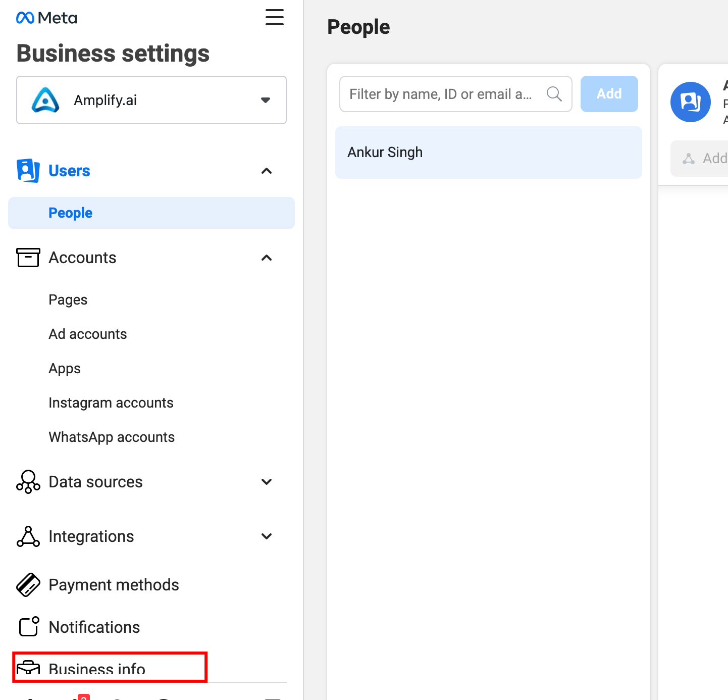The image size is (728, 700).
Task: Click the Add assets button in details panel
Action: (x=700, y=159)
